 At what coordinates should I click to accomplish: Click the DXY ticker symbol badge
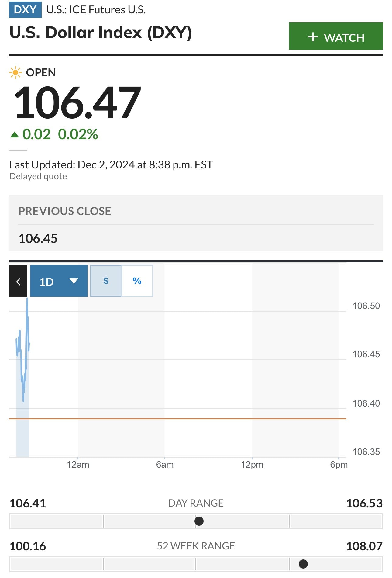25,9
